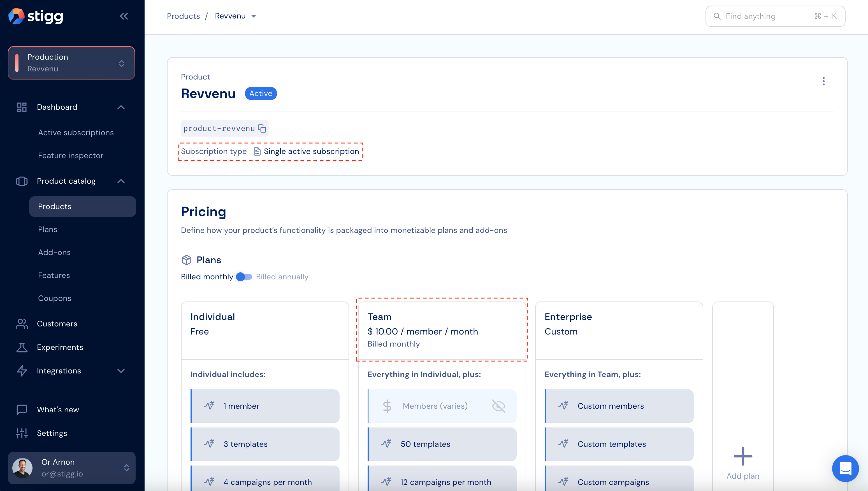Image resolution: width=868 pixels, height=491 pixels.
Task: Click the Dashboard grid icon
Action: point(22,107)
